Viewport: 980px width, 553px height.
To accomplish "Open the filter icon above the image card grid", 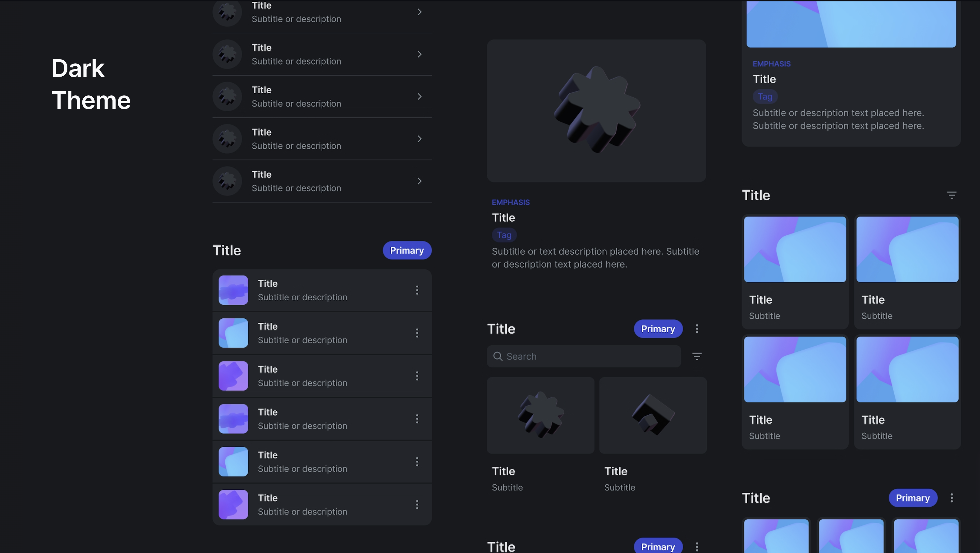I will click(951, 195).
